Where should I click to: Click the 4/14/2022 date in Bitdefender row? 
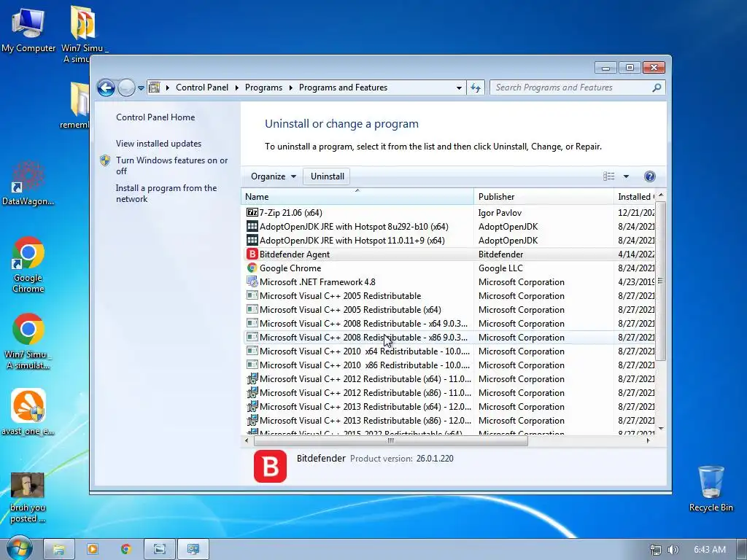636,254
